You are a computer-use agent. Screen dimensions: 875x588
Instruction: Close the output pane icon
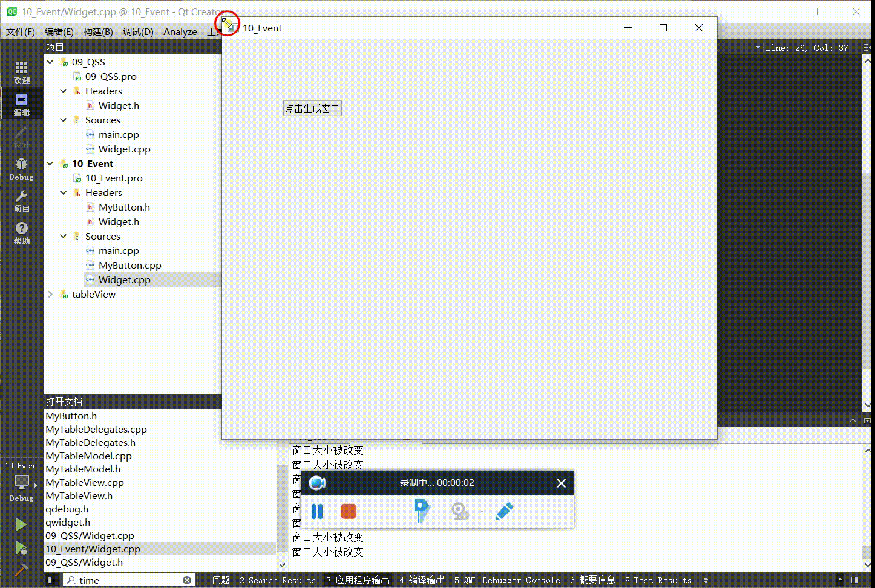point(867,420)
